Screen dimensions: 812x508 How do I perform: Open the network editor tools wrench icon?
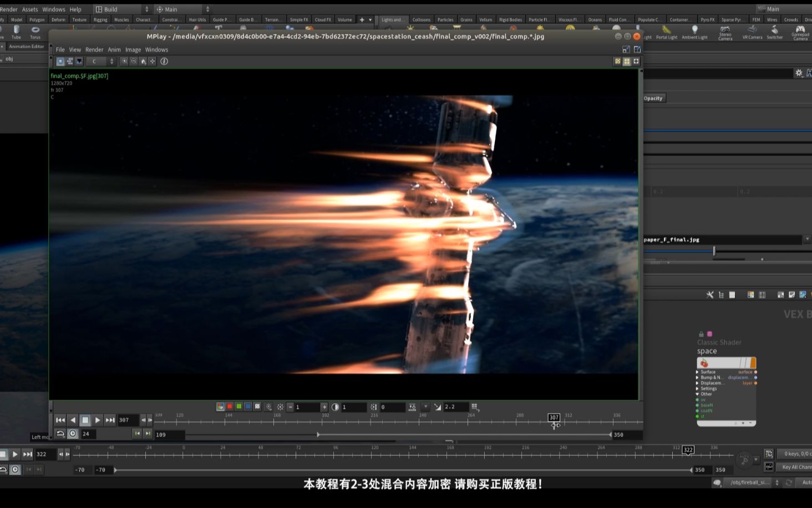710,295
